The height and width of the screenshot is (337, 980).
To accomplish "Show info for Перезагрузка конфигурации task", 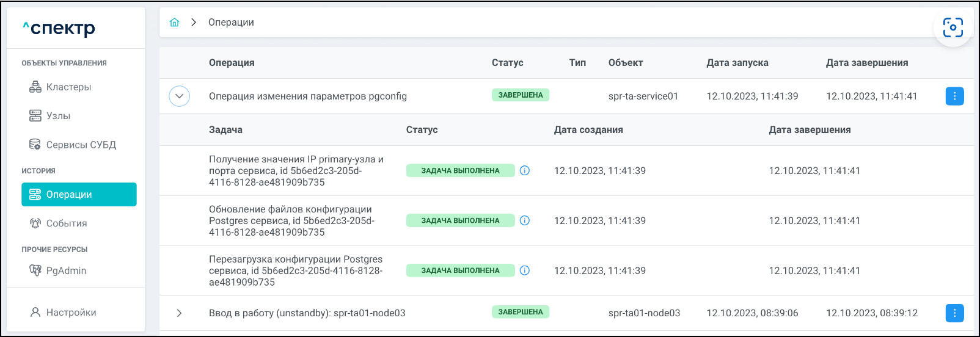I will tap(524, 270).
